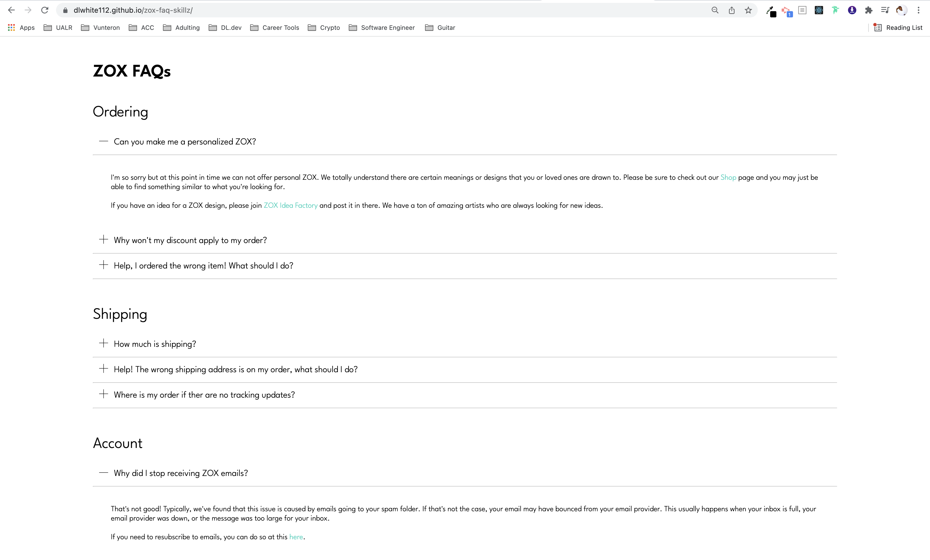Click the resubscribe here link
Viewport: 930px width, 560px height.
tap(296, 537)
